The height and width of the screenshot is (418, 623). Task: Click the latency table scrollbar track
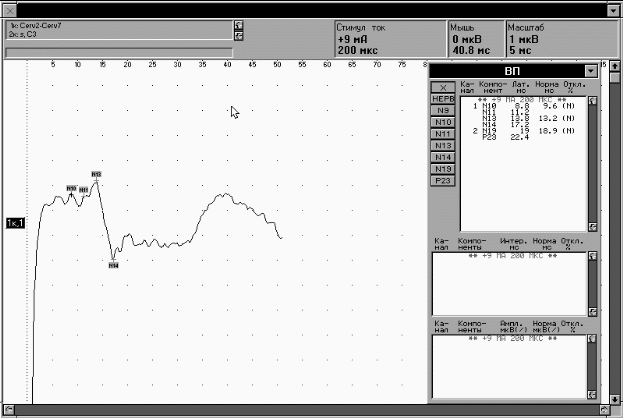[x=592, y=164]
